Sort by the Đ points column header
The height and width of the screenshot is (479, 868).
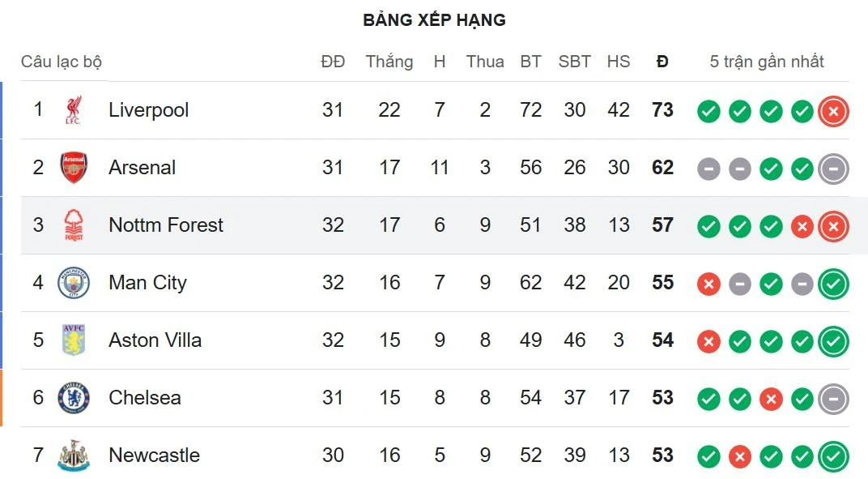coord(662,62)
